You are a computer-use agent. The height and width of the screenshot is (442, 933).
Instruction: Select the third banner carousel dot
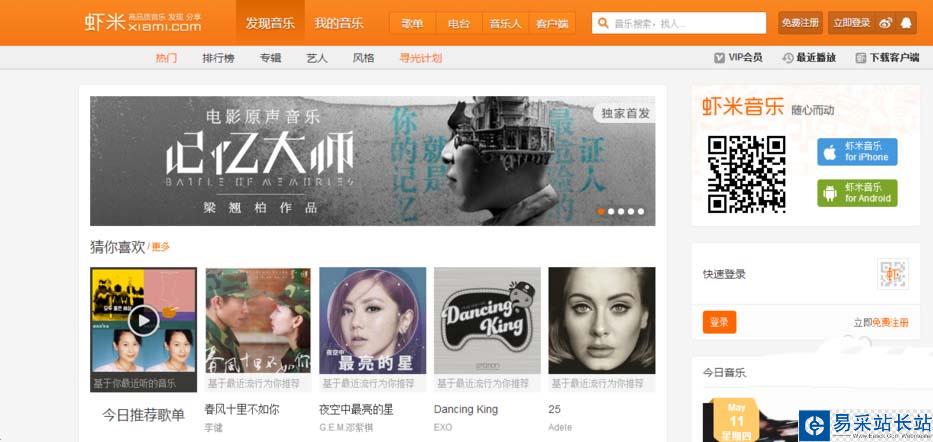(x=621, y=211)
